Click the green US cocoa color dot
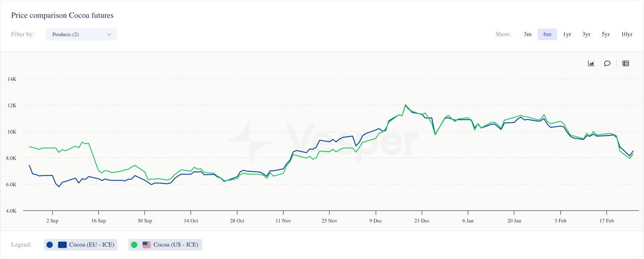The width and height of the screenshot is (644, 259). pyautogui.click(x=134, y=245)
